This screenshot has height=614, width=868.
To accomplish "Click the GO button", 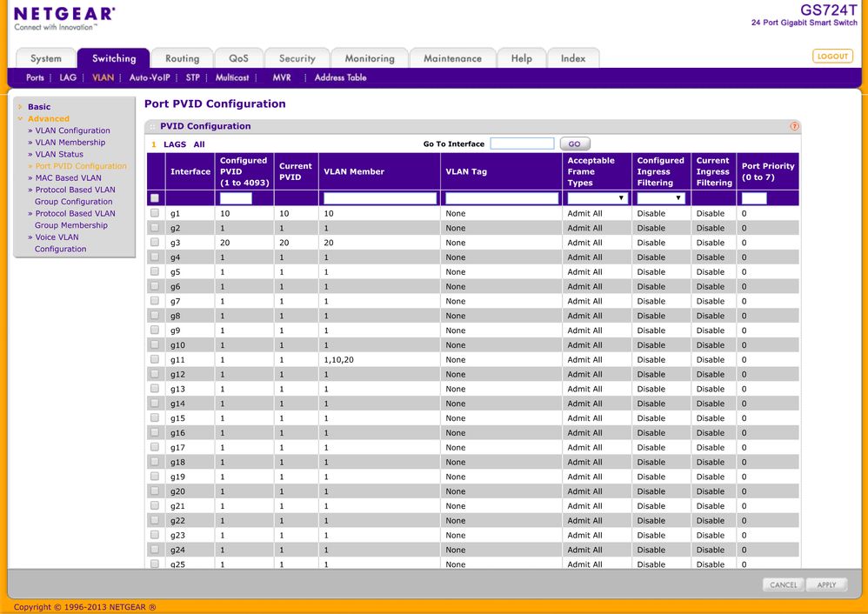I will [x=575, y=144].
